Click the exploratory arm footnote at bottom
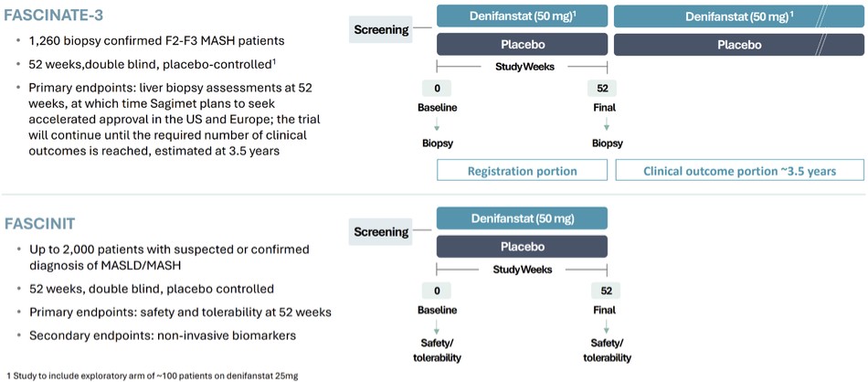Screen dimensions: 868x382 (153, 375)
